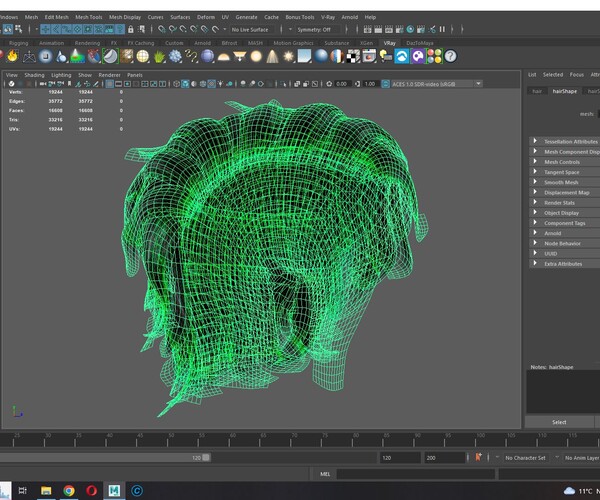Screen dimensions: 600x500
Task: Toggle select by component type mask button
Action: [18, 29]
